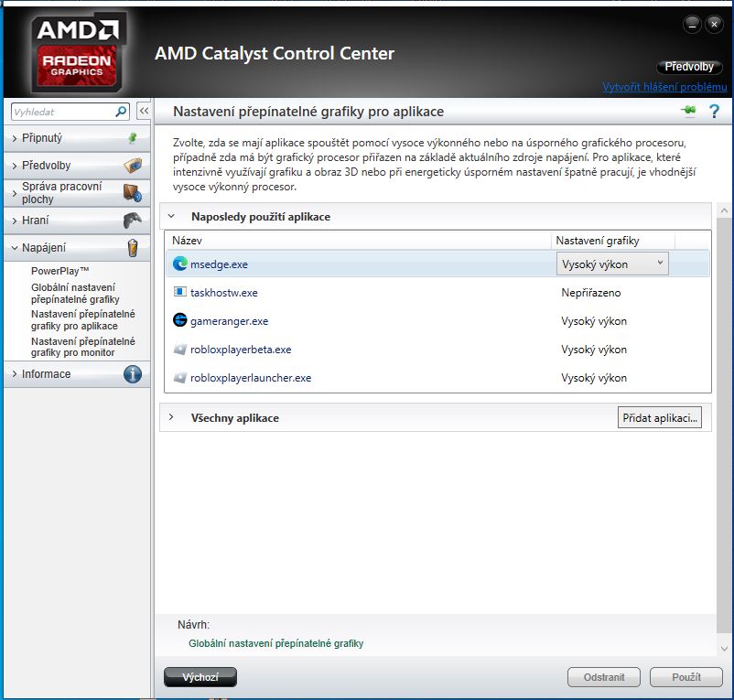The width and height of the screenshot is (734, 700).
Task: Close the Catalyst Control Center window
Action: pos(714,24)
